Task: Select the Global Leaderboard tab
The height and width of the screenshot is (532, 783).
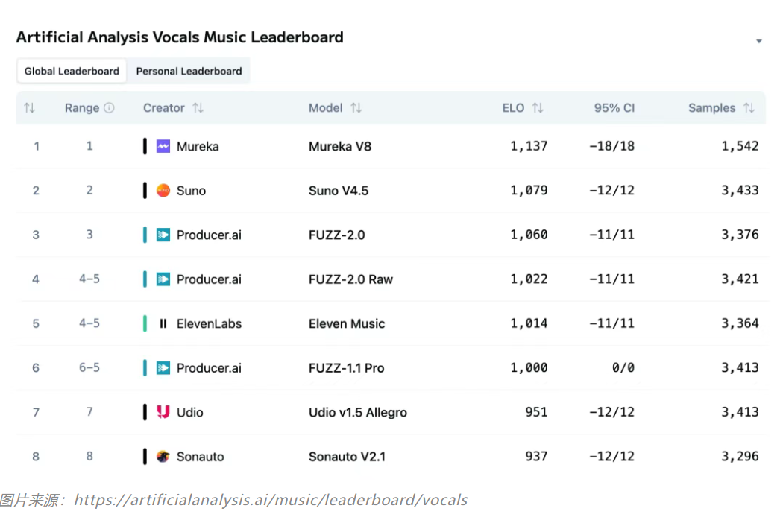Action: tap(72, 72)
